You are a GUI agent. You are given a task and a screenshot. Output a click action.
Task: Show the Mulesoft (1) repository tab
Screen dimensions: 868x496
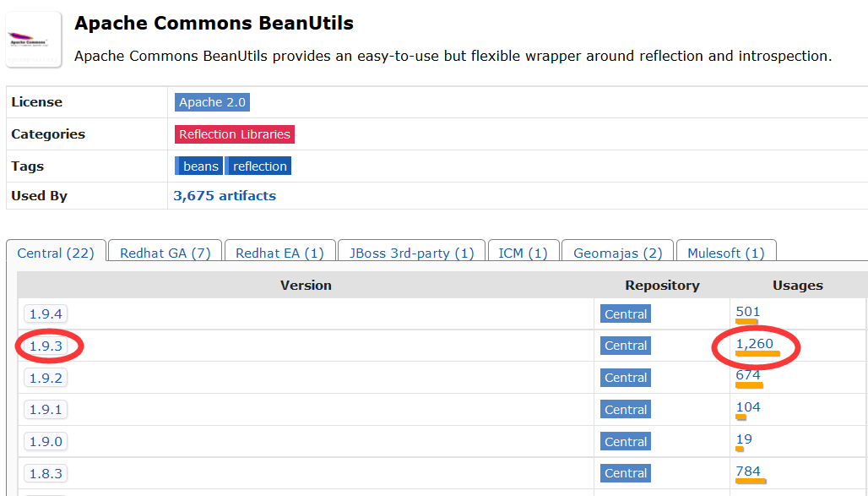pos(725,253)
